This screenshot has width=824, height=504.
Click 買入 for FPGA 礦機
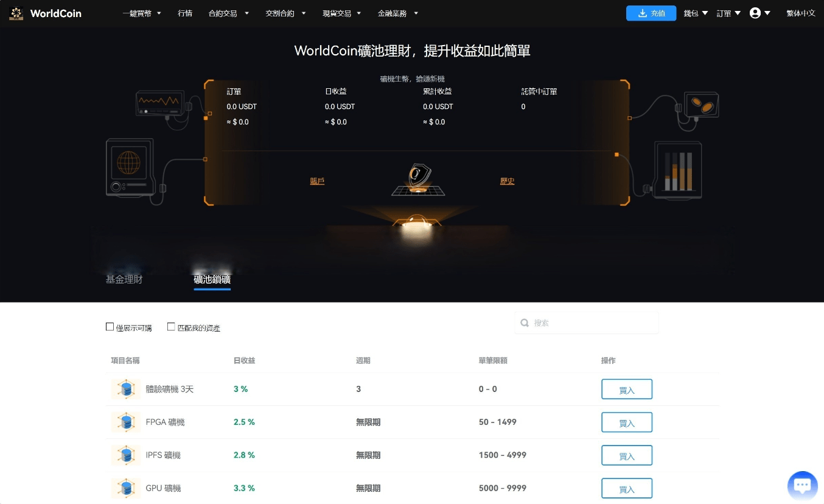[x=627, y=422]
